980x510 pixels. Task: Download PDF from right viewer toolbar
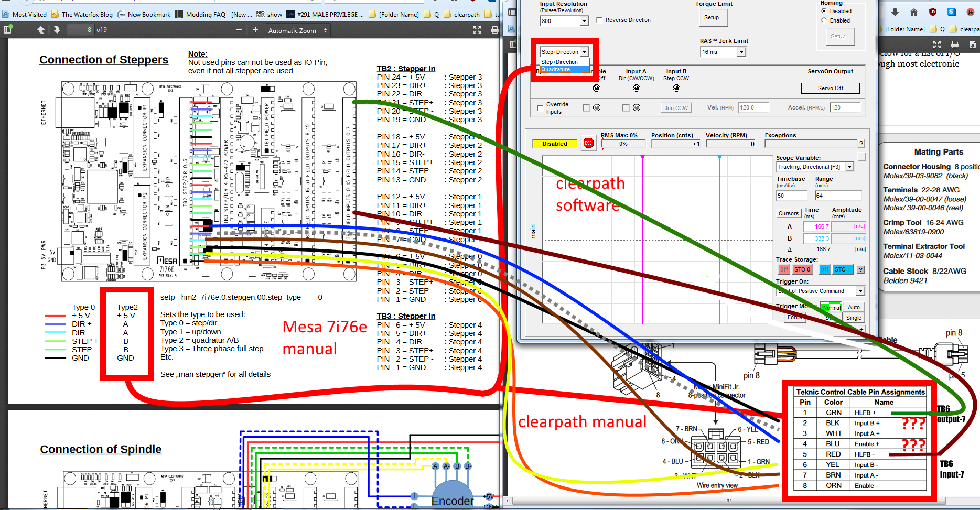coord(972,45)
